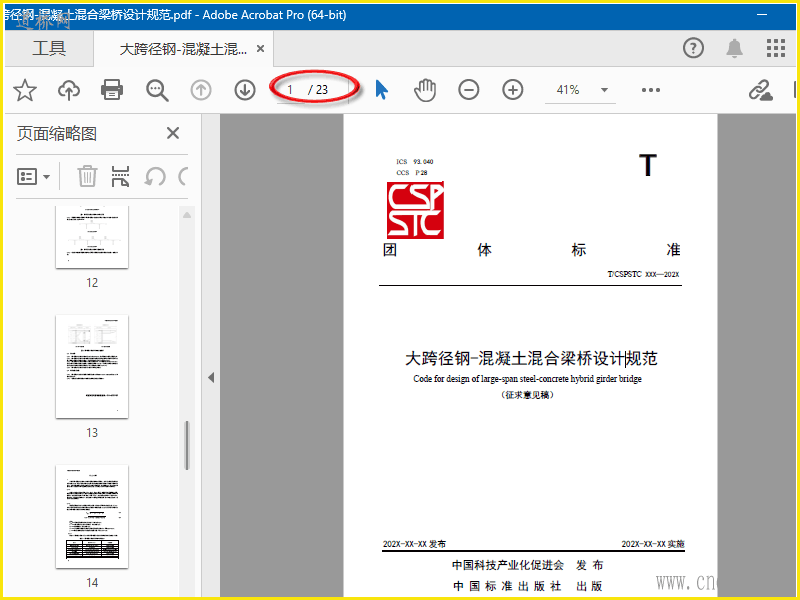Click the title 大跨径钢-混凝土混合梁桥设计规范
800x600 pixels.
(x=531, y=358)
